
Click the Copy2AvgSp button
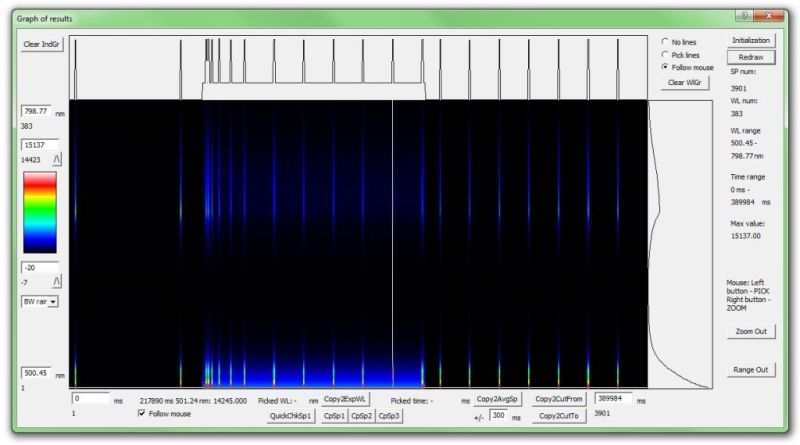click(497, 399)
